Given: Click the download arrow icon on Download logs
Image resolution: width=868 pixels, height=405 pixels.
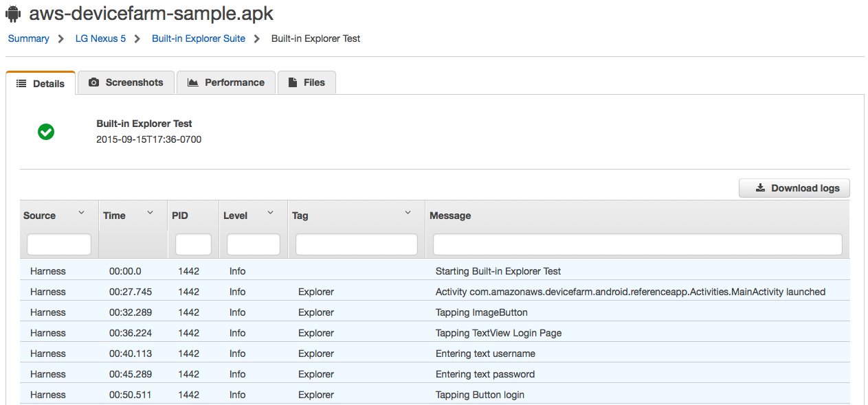Looking at the screenshot, I should (760, 187).
